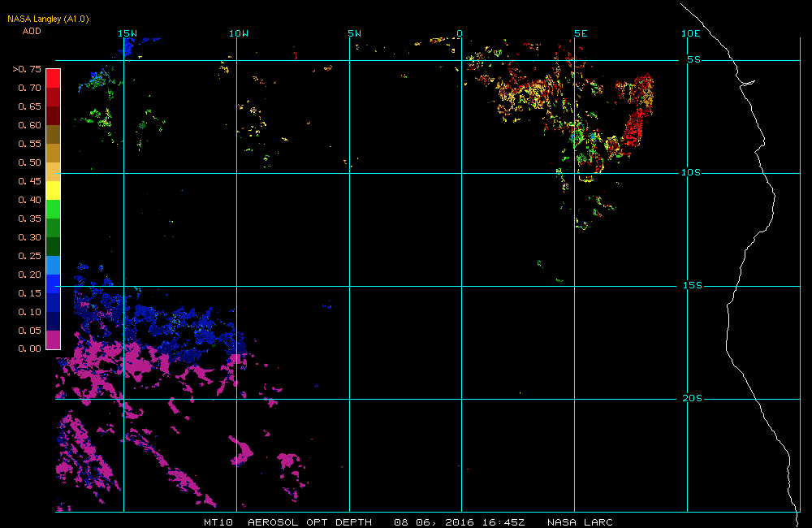Click the 'AOD' label above the legend

[32, 31]
